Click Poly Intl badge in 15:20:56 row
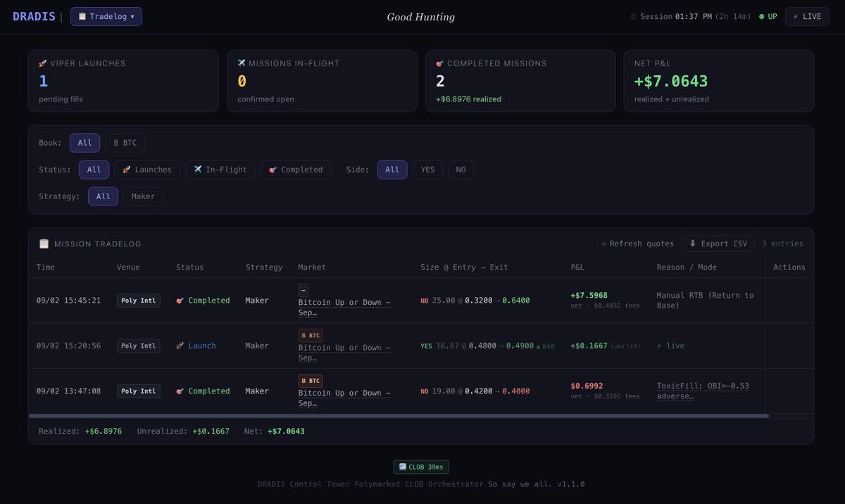Viewport: 845px width, 504px height. click(x=139, y=346)
